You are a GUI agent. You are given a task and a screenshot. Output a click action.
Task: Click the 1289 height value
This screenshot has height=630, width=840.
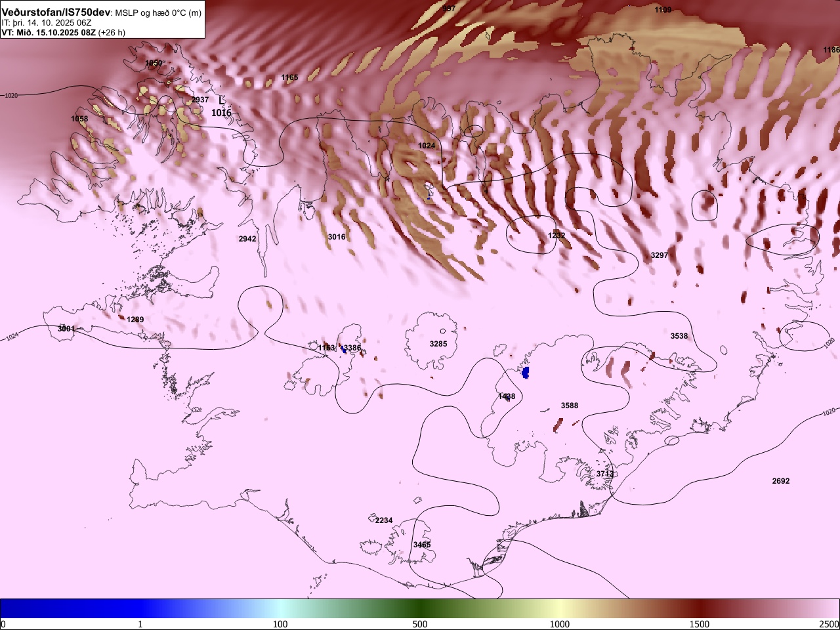click(135, 320)
